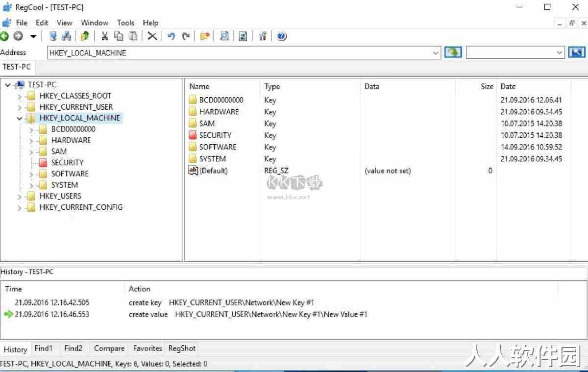Select HKEY_USERS in the tree

pyautogui.click(x=60, y=196)
